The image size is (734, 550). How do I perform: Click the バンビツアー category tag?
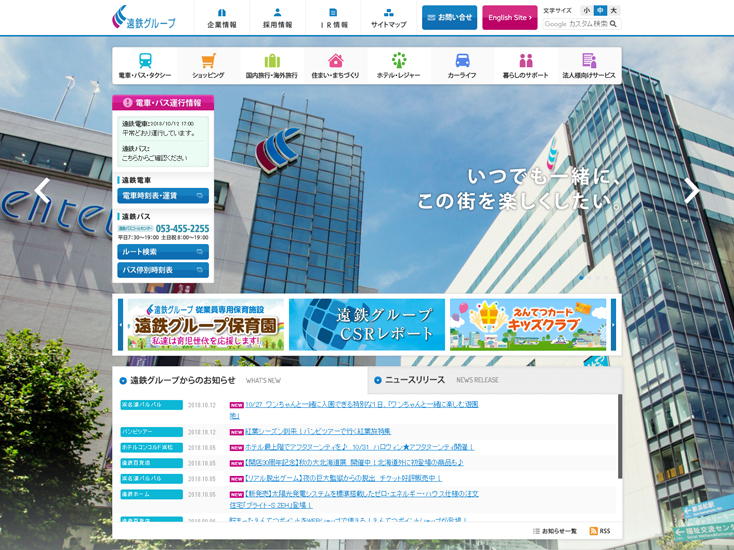point(151,432)
